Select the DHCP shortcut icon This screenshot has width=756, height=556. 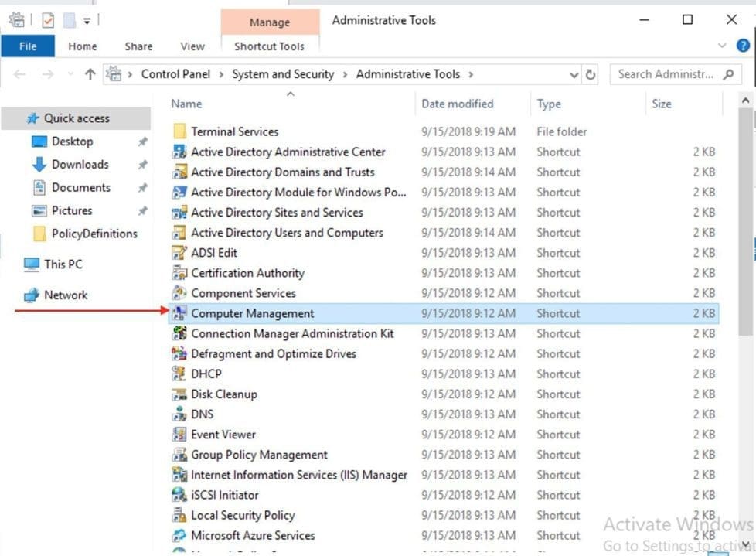[179, 374]
